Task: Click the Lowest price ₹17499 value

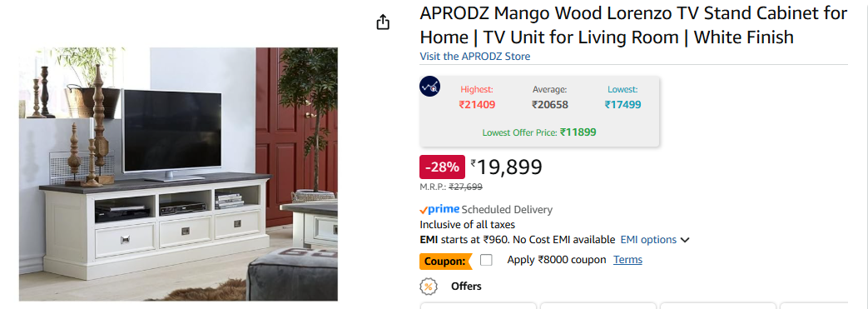Action: click(x=622, y=104)
